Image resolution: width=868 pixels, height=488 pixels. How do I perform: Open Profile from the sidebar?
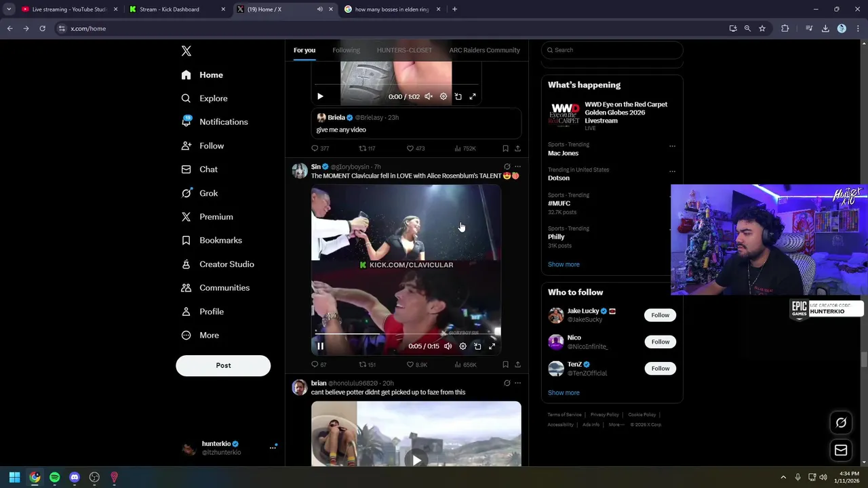[x=202, y=312]
